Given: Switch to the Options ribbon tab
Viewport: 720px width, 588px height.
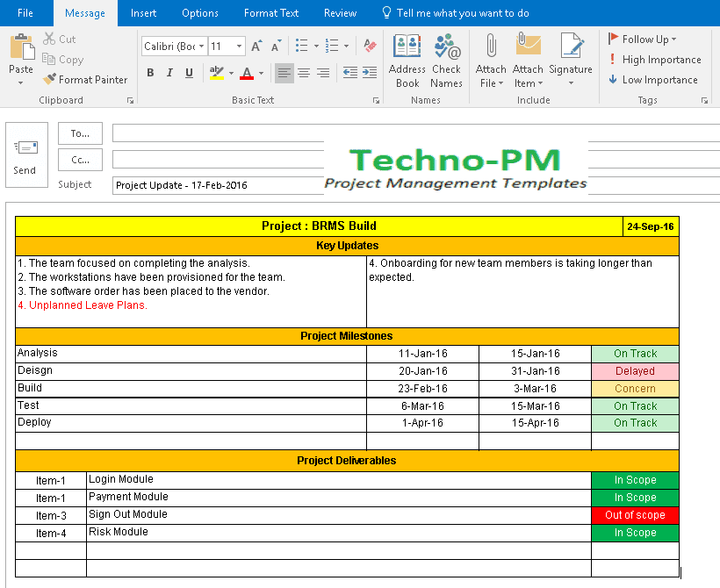Looking at the screenshot, I should point(199,13).
